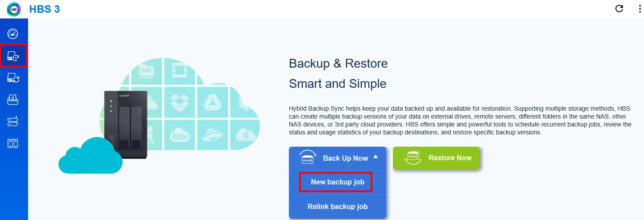Click the Back Up Now button label
This screenshot has height=220, width=644.
click(345, 159)
